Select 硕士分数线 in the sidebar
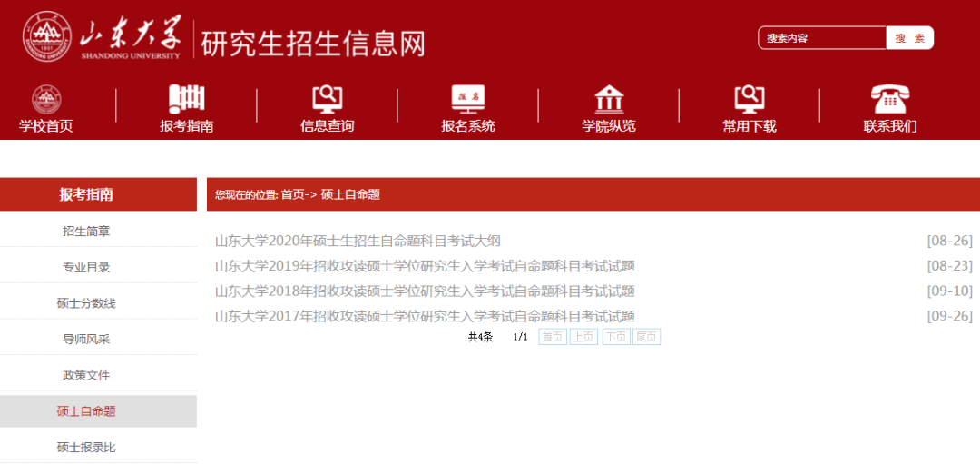The height and width of the screenshot is (464, 980). 86,304
